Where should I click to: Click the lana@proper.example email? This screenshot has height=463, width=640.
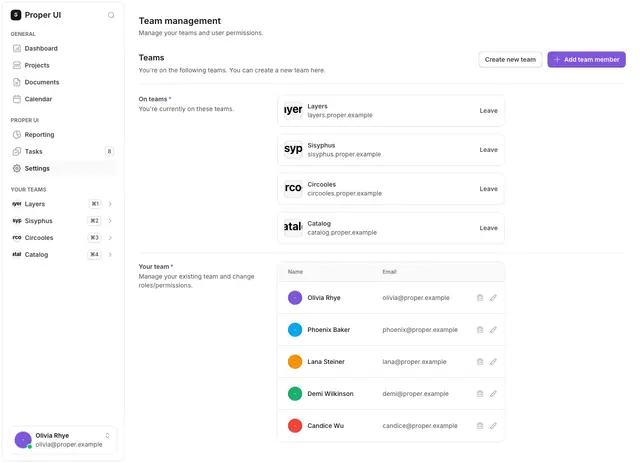pyautogui.click(x=414, y=362)
